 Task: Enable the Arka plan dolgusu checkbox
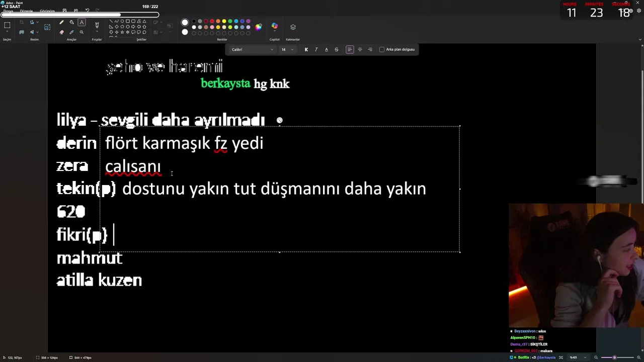pyautogui.click(x=382, y=49)
